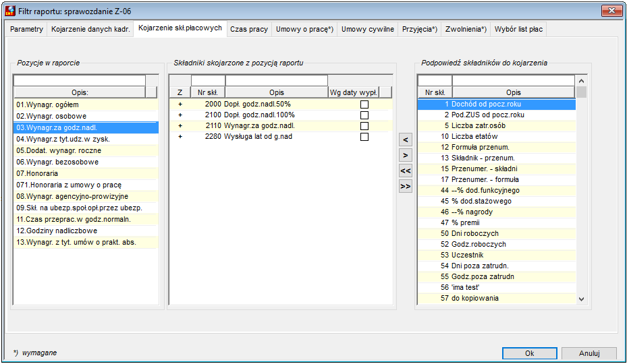Click the suggestions list scrollbar thumb
The image size is (627, 364).
581,92
